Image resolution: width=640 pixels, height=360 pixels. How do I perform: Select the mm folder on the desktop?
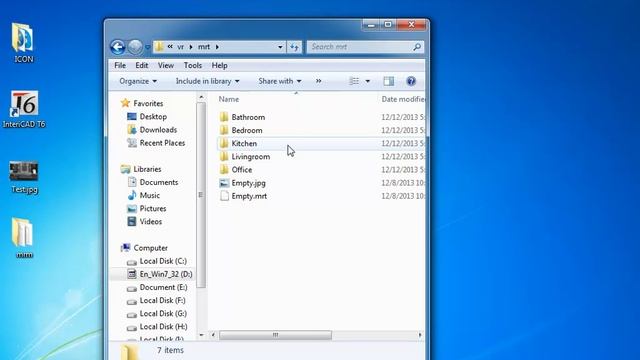tap(23, 238)
